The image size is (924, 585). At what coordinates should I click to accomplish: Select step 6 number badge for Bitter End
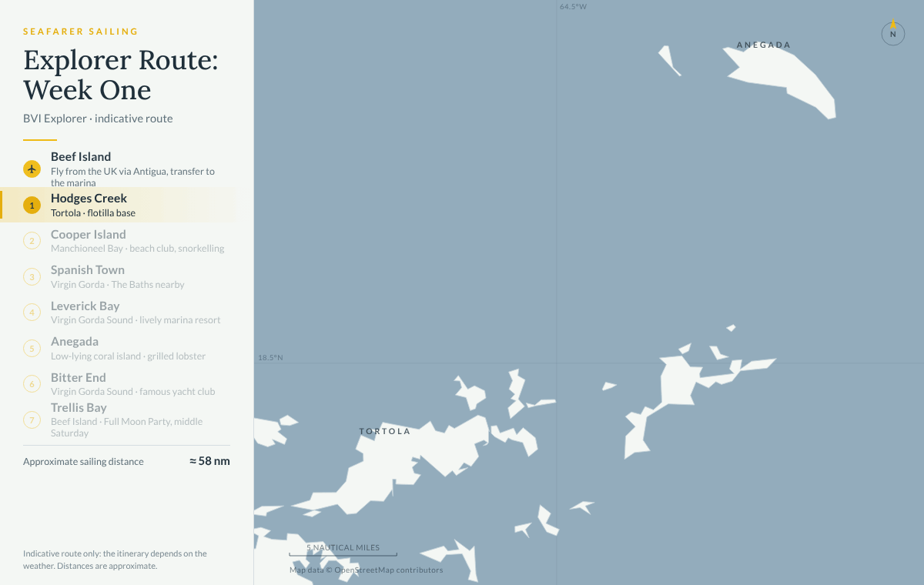[x=32, y=383]
